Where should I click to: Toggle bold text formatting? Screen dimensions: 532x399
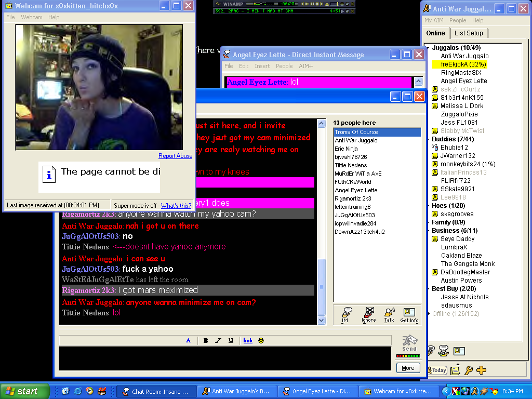(206, 340)
